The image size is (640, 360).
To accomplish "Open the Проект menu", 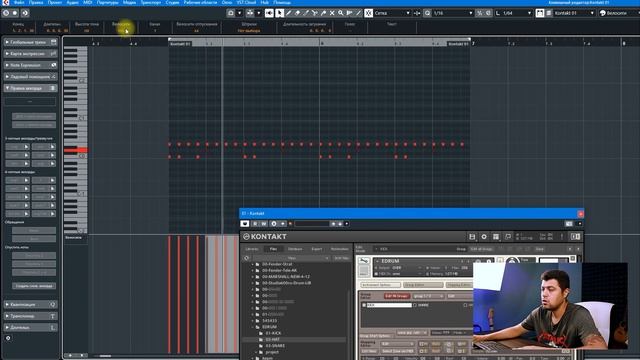I will pos(55,2).
